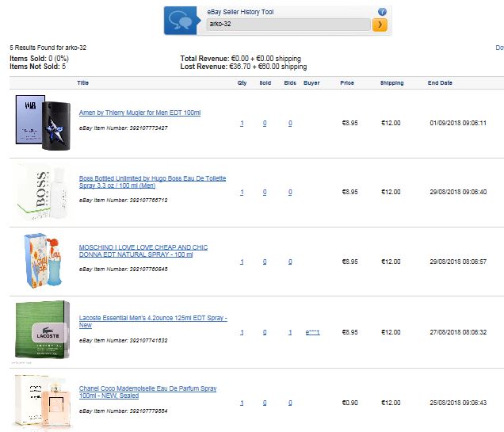Click the Bids value 1 in Lacoste row

[x=290, y=332]
